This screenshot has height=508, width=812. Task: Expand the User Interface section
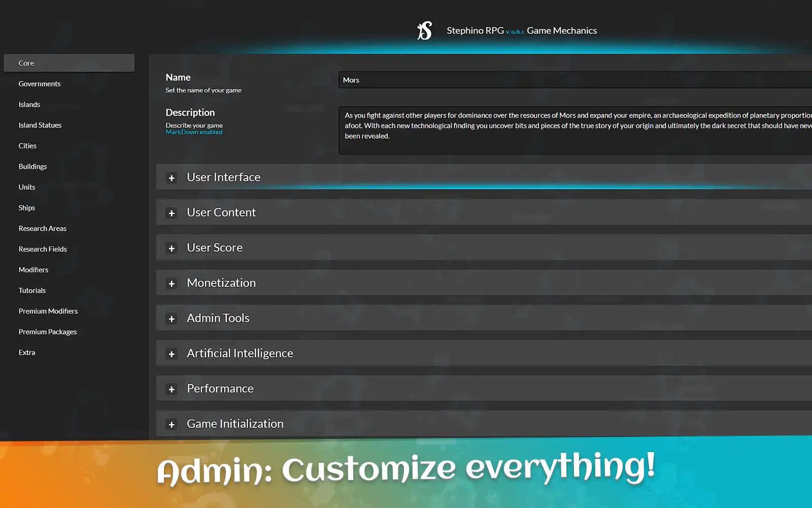click(x=172, y=178)
